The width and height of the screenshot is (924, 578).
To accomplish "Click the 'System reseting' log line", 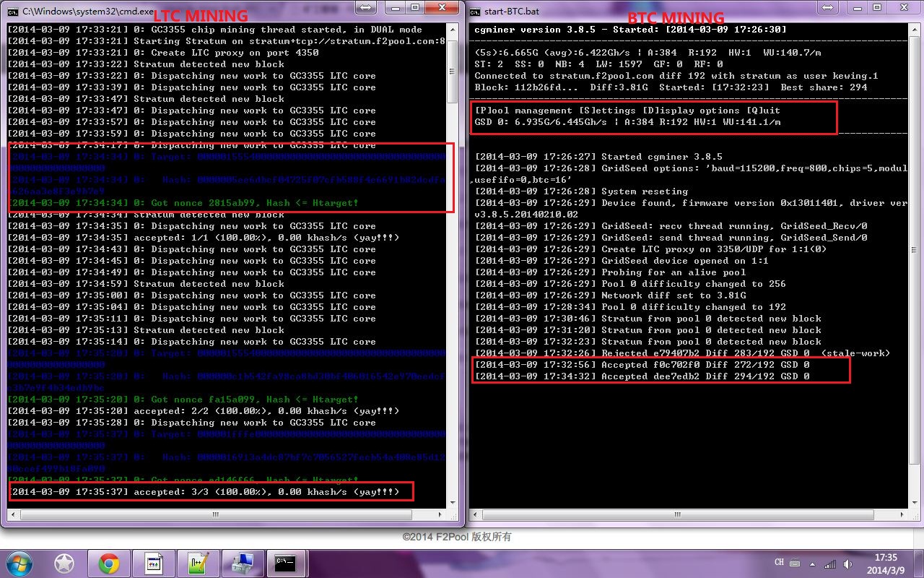I will tap(581, 191).
